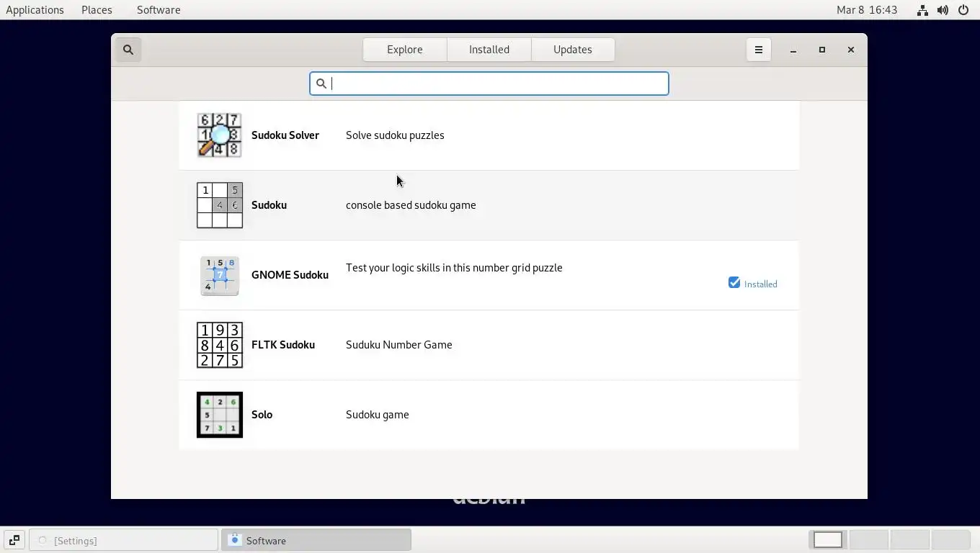The width and height of the screenshot is (980, 553).
Task: Switch to the Settings window in the taskbar
Action: (123, 540)
